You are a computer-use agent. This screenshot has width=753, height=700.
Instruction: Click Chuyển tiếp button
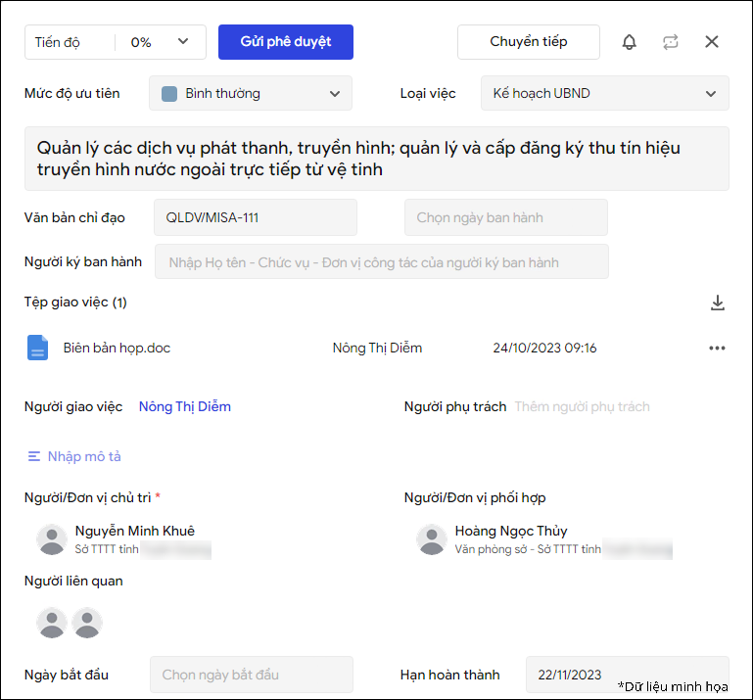pyautogui.click(x=529, y=42)
